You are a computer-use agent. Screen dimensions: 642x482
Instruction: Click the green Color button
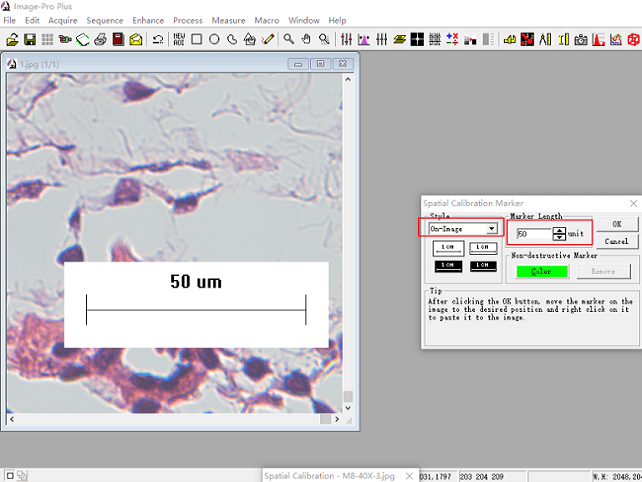pos(541,271)
